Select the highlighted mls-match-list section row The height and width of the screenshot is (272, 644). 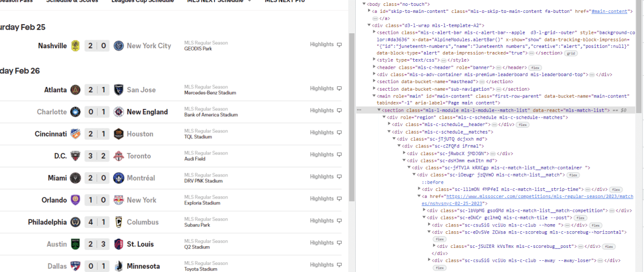click(x=495, y=110)
